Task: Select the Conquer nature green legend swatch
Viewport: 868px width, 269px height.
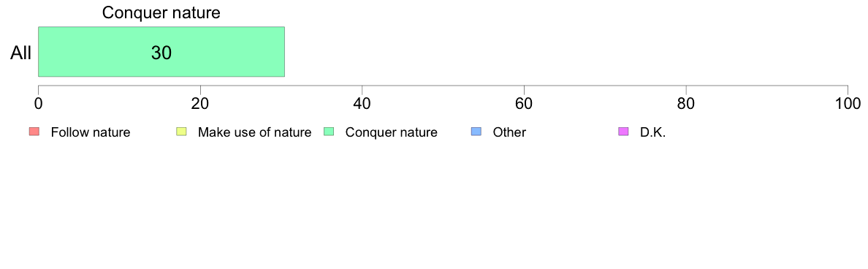Action: pyautogui.click(x=328, y=132)
